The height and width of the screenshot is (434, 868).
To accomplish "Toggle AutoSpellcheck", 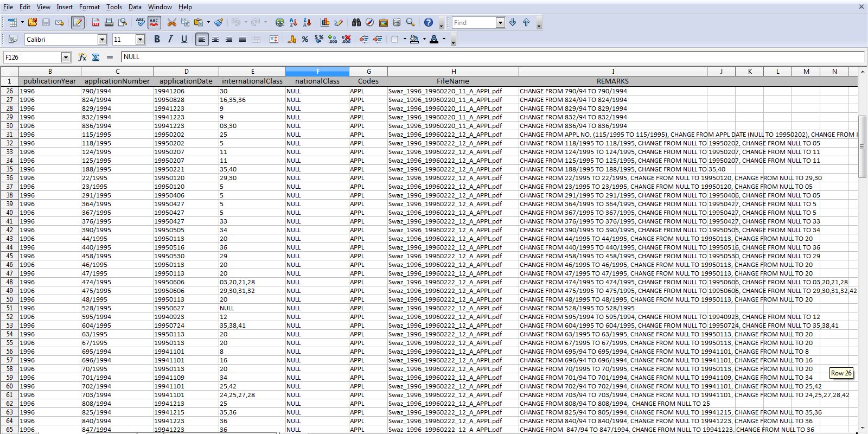I will [154, 22].
